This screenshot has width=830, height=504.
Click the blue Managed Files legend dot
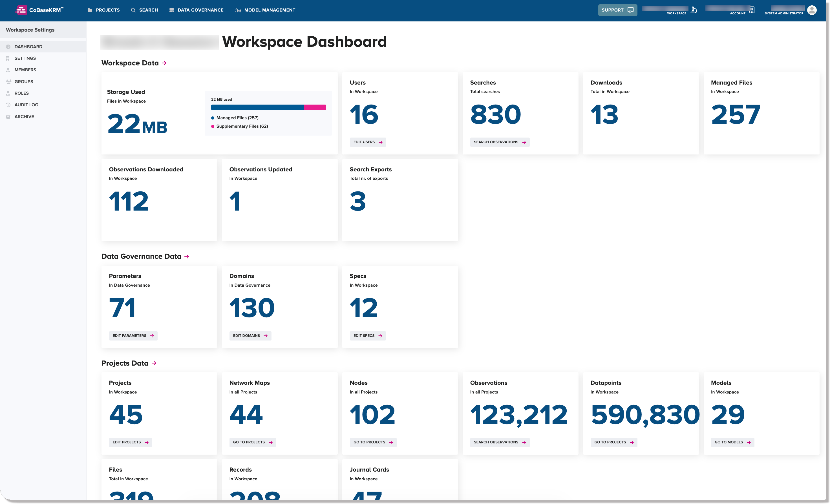[213, 118]
